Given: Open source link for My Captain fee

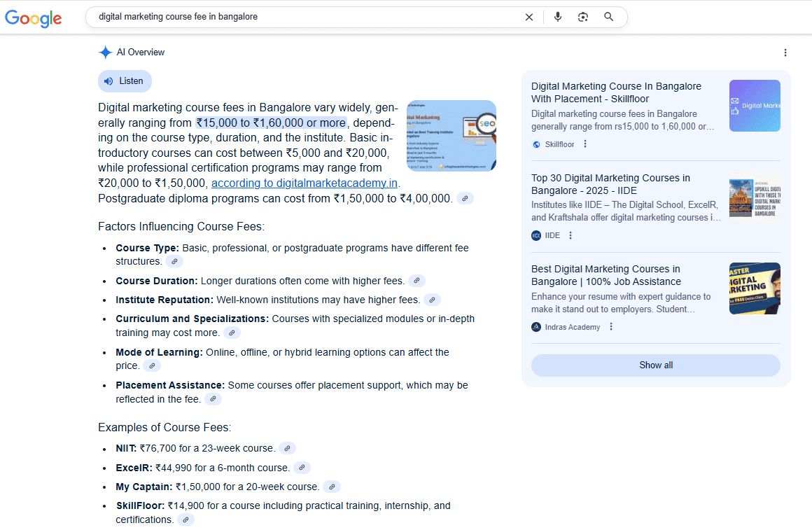Looking at the screenshot, I should point(332,487).
